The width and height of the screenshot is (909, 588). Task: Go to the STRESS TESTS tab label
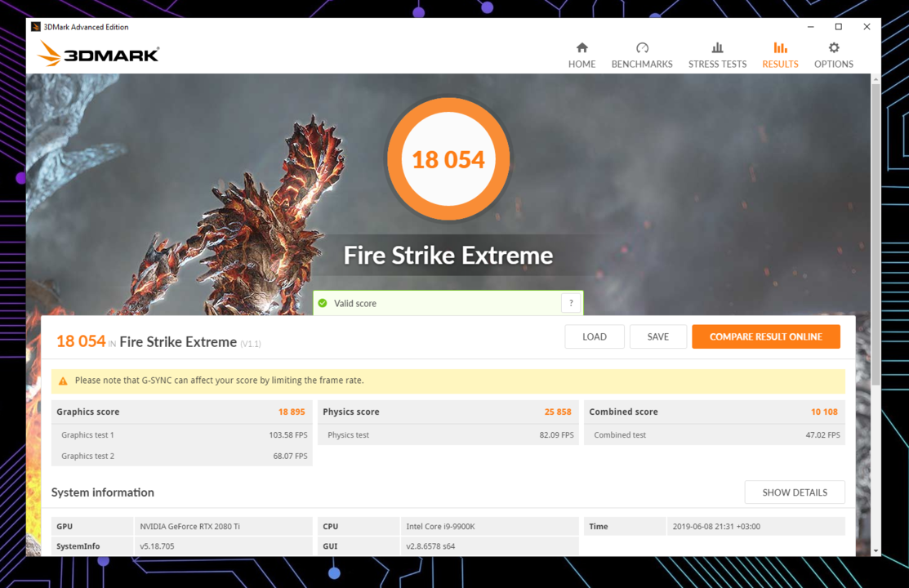point(717,65)
